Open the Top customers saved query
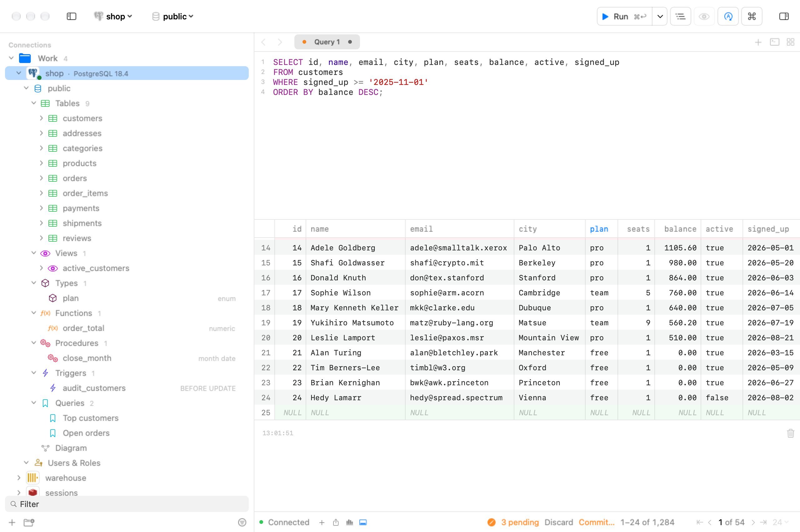 click(x=90, y=418)
